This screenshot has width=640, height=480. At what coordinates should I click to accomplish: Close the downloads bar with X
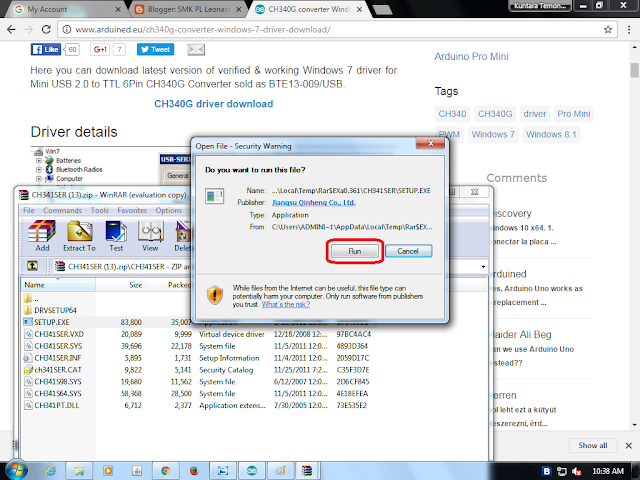click(629, 445)
